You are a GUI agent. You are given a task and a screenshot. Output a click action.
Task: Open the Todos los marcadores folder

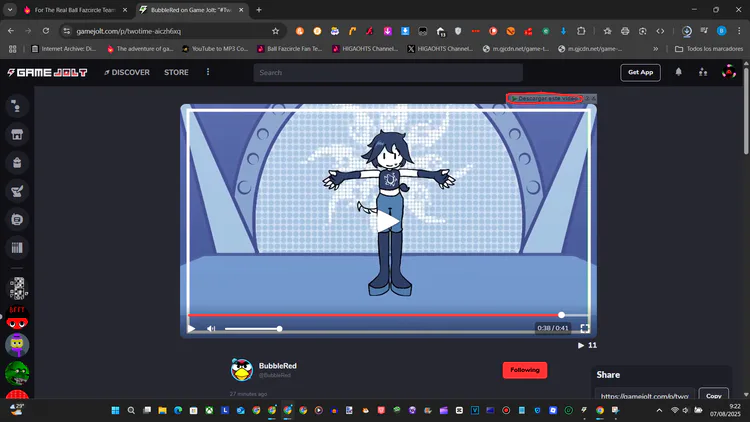[709, 49]
